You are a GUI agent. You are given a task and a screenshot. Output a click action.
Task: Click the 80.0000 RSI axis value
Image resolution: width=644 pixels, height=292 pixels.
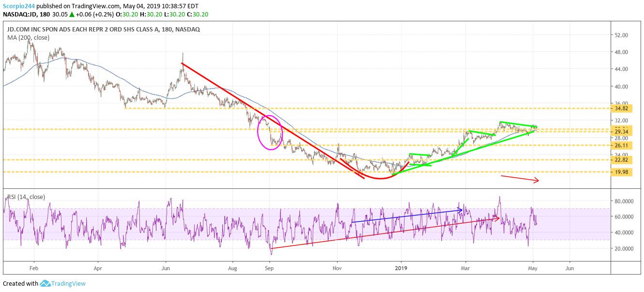pyautogui.click(x=625, y=200)
